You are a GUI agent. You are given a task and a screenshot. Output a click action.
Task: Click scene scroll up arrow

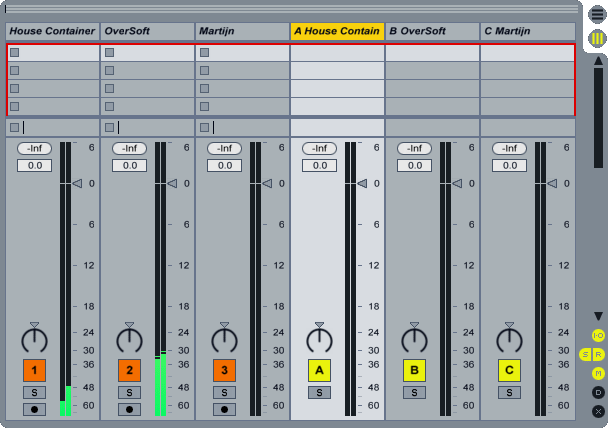coord(598,60)
